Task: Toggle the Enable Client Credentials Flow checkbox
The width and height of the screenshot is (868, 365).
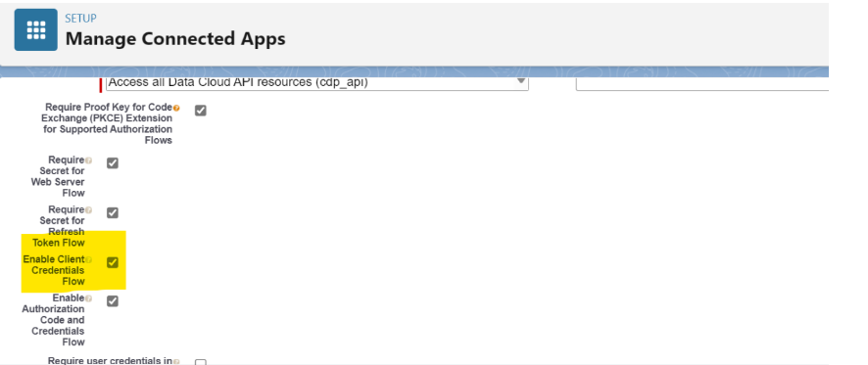Action: (x=113, y=262)
